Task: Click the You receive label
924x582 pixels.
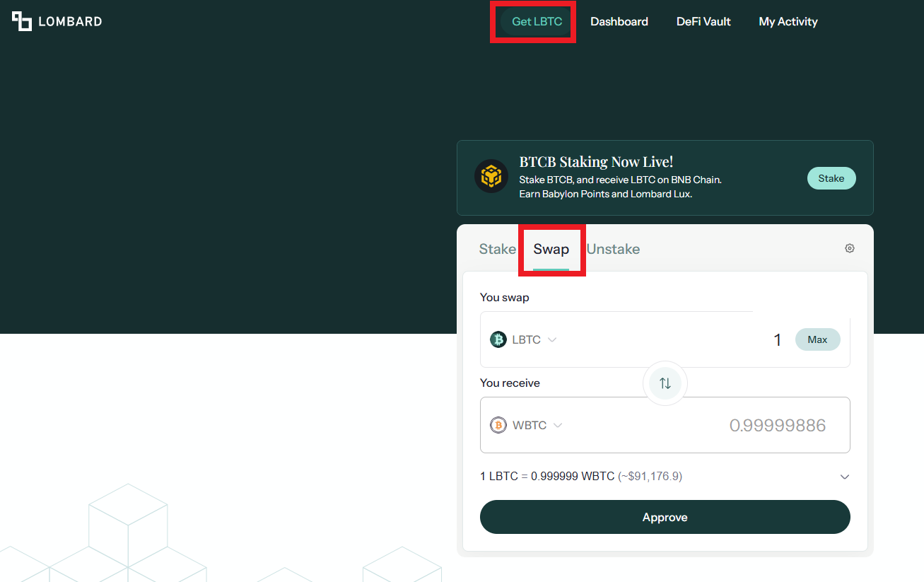Action: click(510, 383)
